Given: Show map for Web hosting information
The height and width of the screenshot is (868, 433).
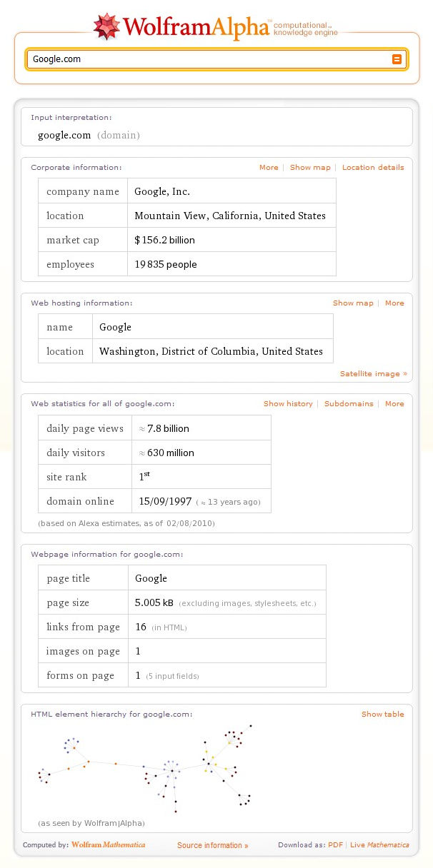Looking at the screenshot, I should 353,303.
